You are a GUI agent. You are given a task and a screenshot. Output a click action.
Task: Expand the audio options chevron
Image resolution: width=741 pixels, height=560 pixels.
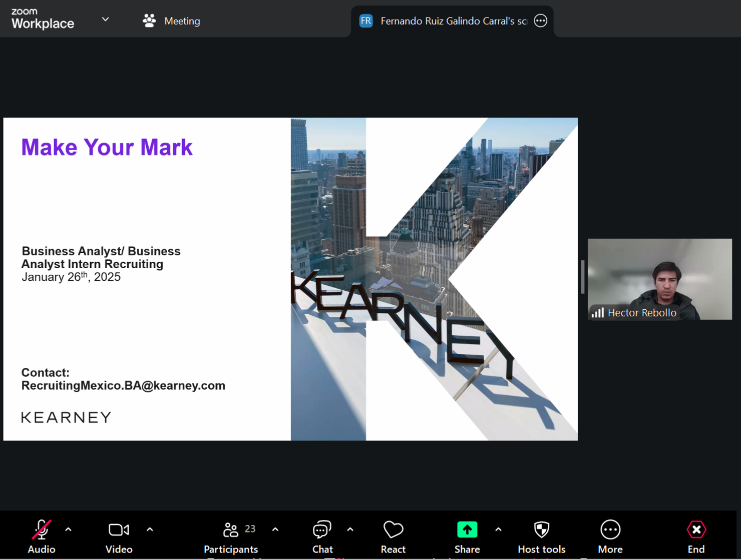tap(68, 529)
